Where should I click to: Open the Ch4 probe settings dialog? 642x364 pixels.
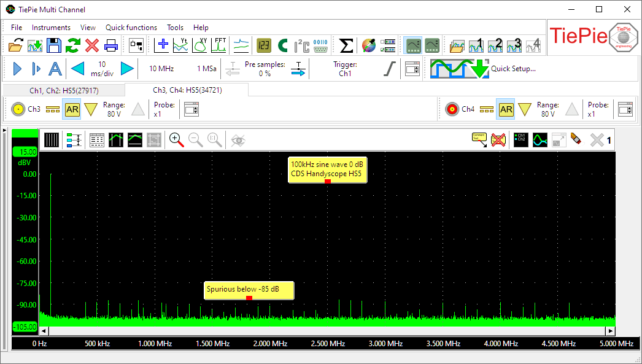tap(625, 109)
